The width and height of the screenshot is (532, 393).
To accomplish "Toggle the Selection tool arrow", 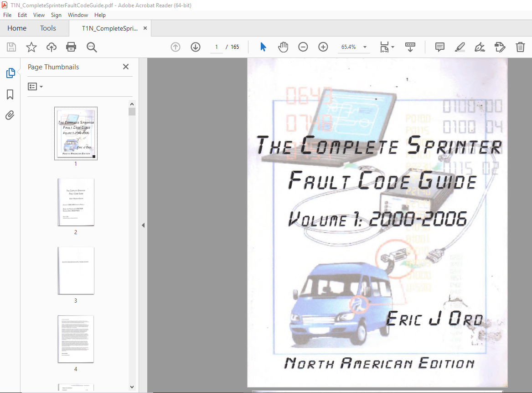I will point(263,47).
